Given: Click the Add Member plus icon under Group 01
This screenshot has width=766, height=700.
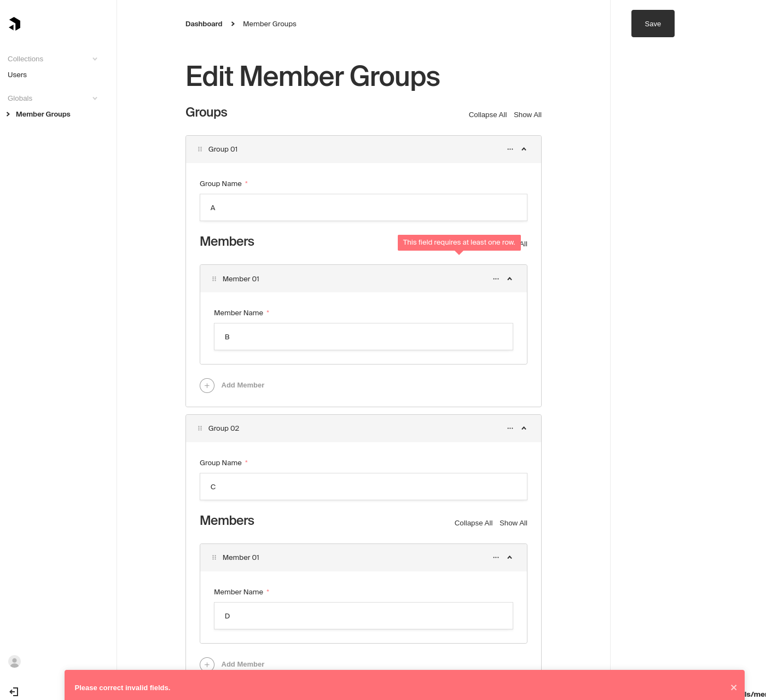Looking at the screenshot, I should 207,385.
